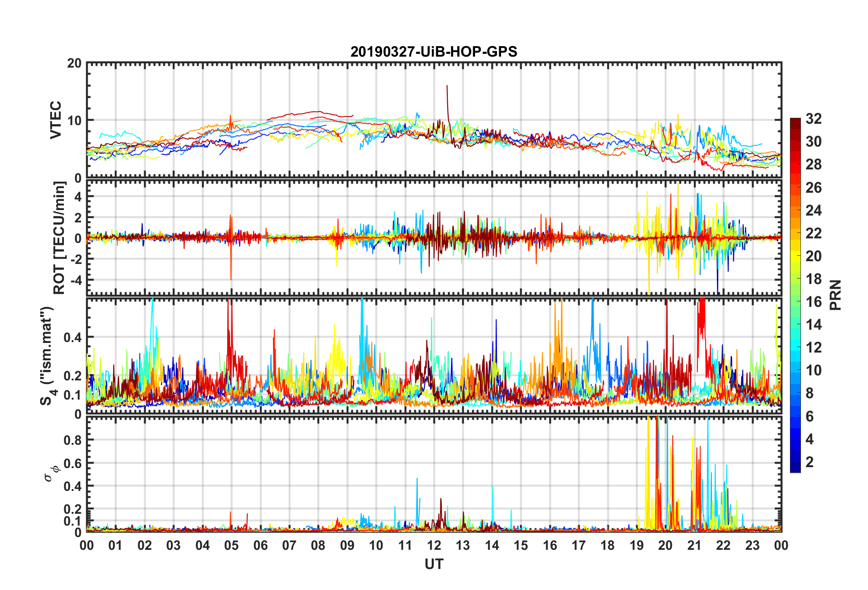Select S4 y-axis tick label 0.4

tap(73, 337)
